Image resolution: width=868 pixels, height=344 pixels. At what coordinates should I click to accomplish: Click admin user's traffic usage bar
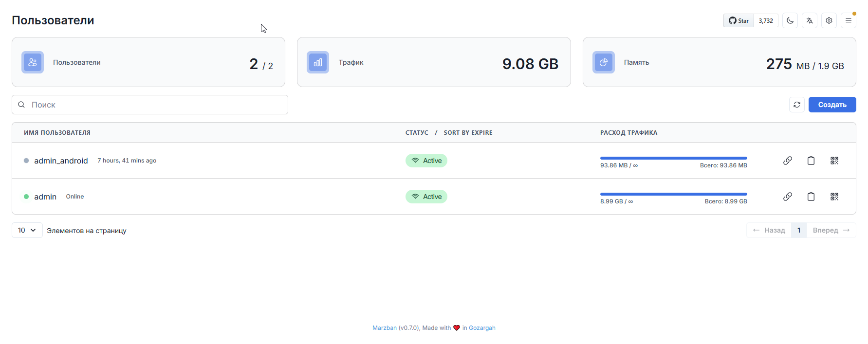pos(673,194)
